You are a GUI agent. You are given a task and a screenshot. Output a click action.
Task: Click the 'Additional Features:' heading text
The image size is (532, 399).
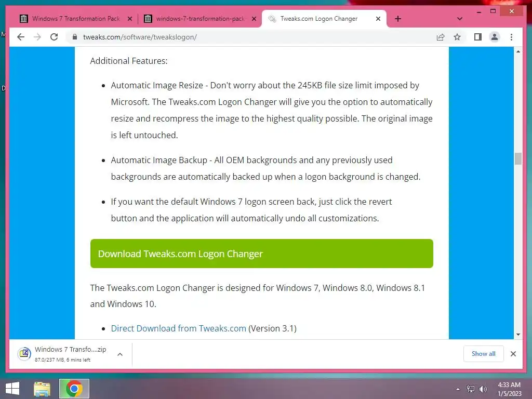(129, 61)
